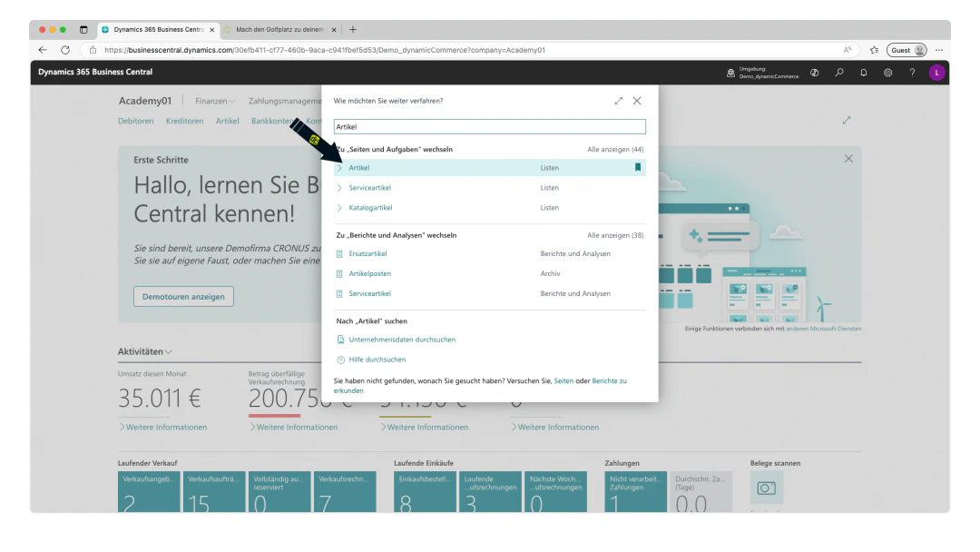Screen dimensions: 980x552
Task: Open Artikel in the navigation bar
Action: point(227,121)
